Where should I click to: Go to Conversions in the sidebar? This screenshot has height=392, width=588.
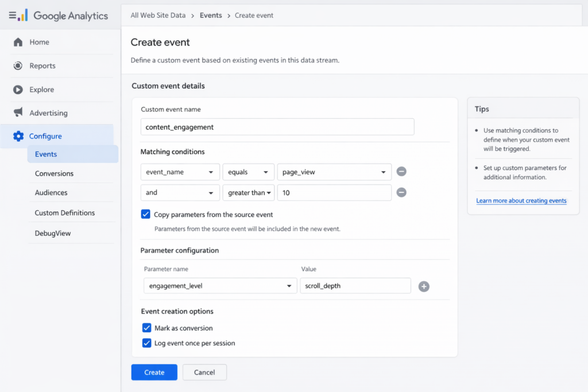54,173
